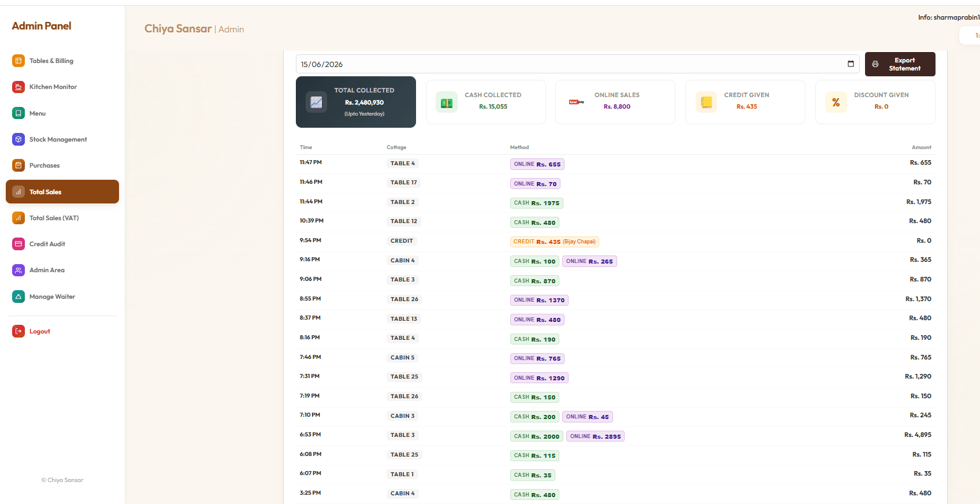Click the Cash Collected Rs. 15,055 card
Image resolution: width=980 pixels, height=504 pixels.
click(x=485, y=102)
